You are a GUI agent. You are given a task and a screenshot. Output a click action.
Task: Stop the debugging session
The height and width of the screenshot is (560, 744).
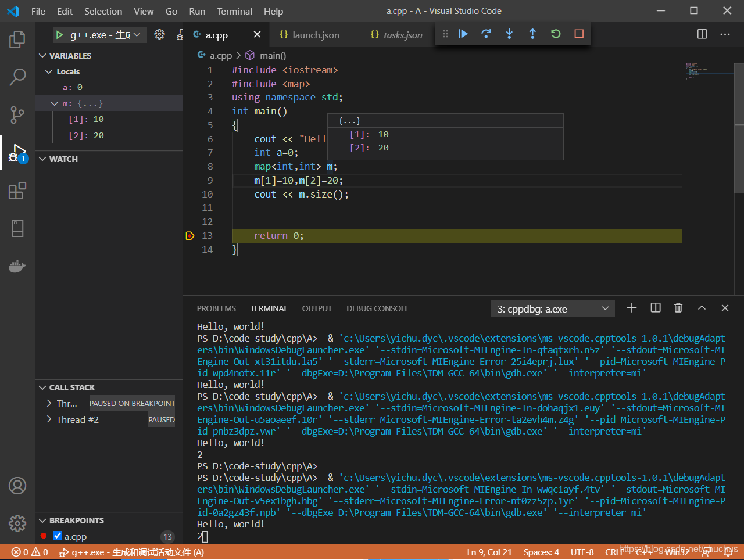point(579,34)
